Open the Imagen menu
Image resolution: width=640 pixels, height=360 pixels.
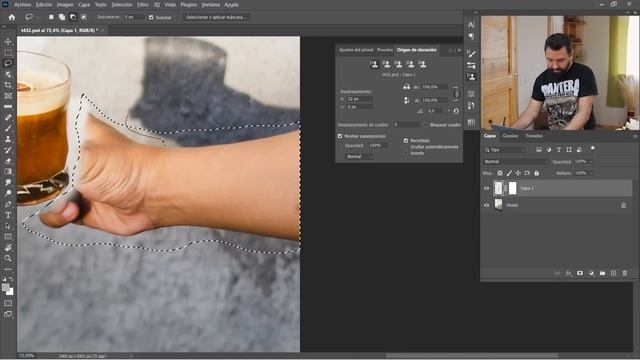(65, 4)
